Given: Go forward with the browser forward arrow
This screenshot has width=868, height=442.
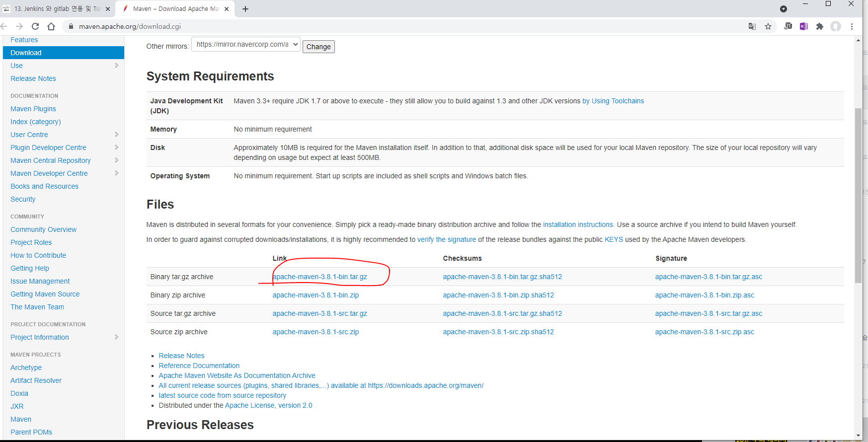Looking at the screenshot, I should [x=19, y=26].
